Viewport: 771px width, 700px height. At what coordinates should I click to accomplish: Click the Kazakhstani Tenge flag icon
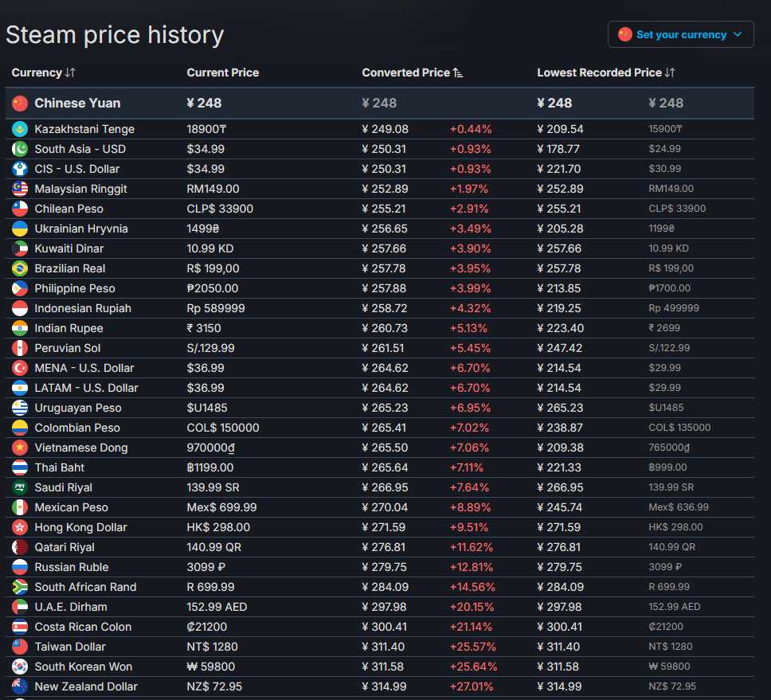[x=20, y=129]
